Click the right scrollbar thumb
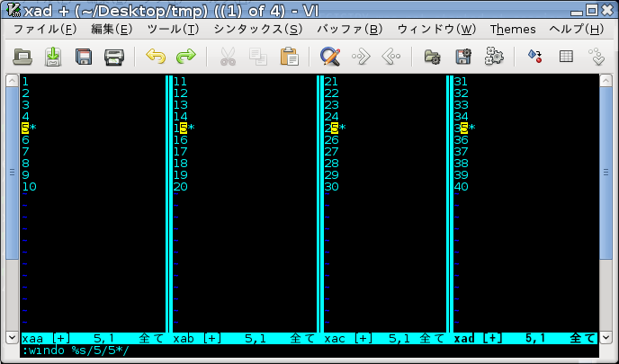Image resolution: width=619 pixels, height=364 pixels. coord(606,173)
